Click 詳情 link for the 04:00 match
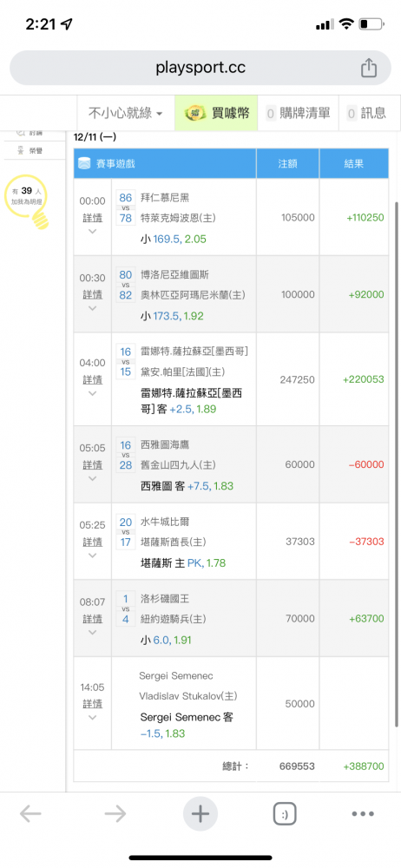This screenshot has height=868, width=401. (x=93, y=380)
